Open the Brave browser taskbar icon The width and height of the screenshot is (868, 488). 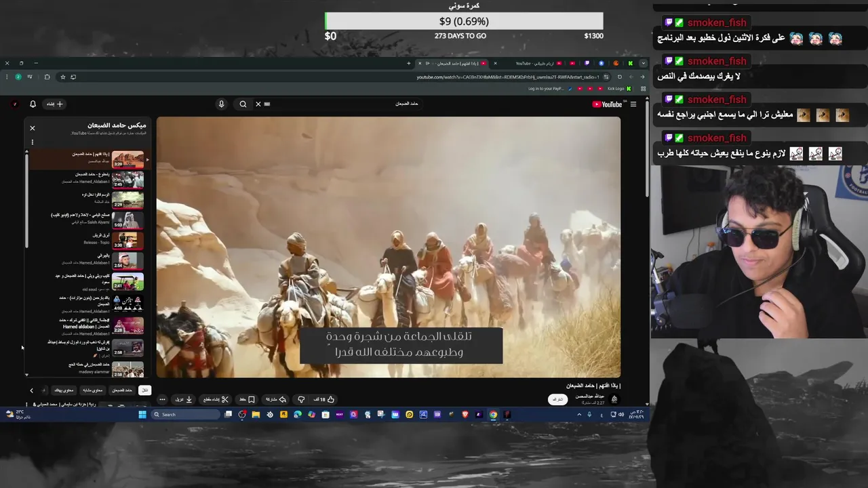[x=465, y=415]
